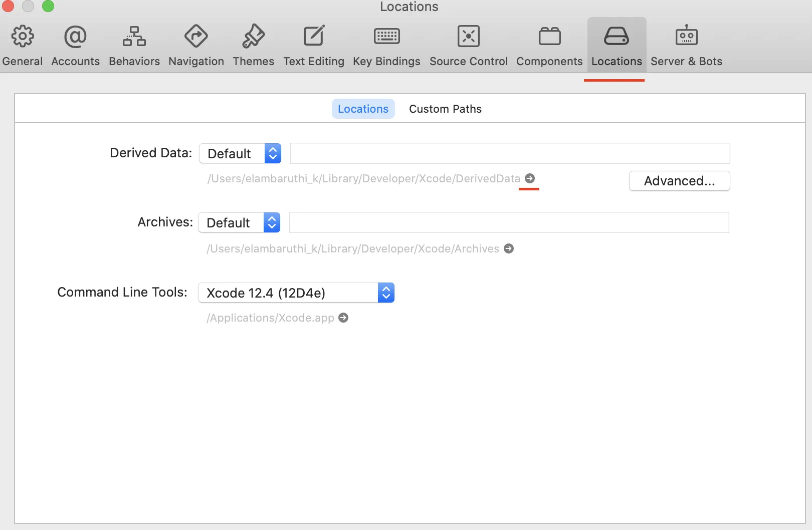Click the green zoom window button

pyautogui.click(x=48, y=6)
